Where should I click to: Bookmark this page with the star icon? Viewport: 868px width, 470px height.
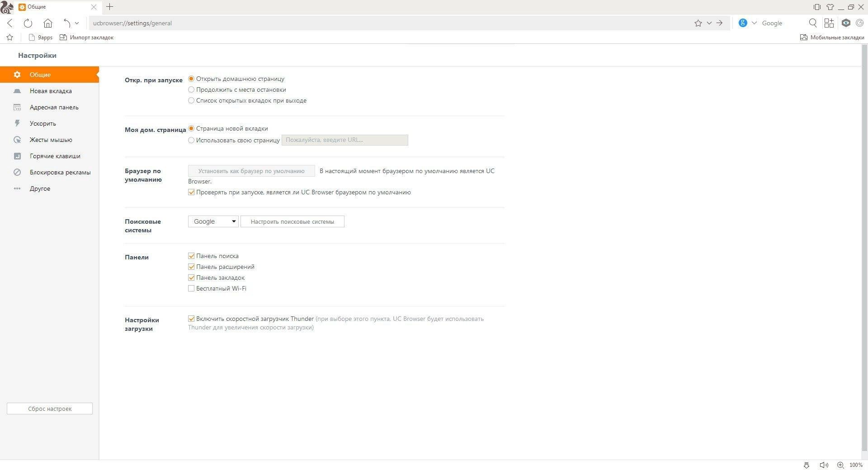coord(698,23)
